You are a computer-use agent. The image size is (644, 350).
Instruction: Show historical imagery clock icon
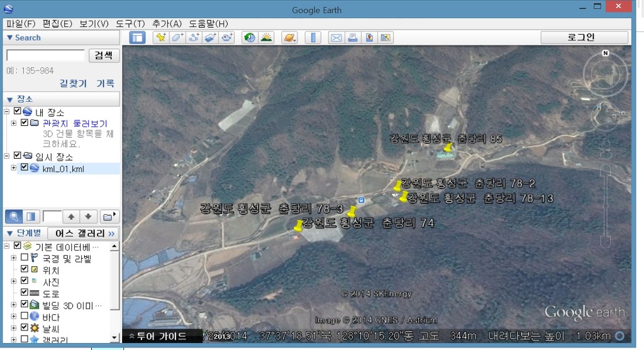249,38
